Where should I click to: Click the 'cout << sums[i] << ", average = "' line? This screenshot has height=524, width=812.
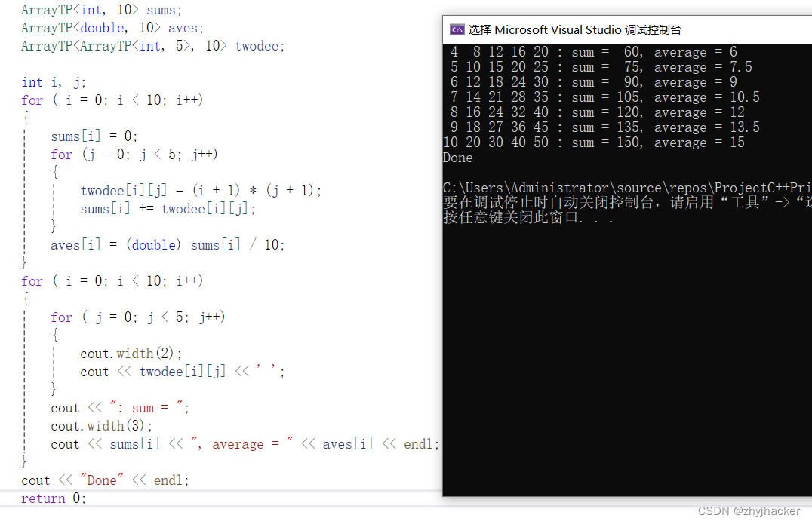[x=245, y=444]
